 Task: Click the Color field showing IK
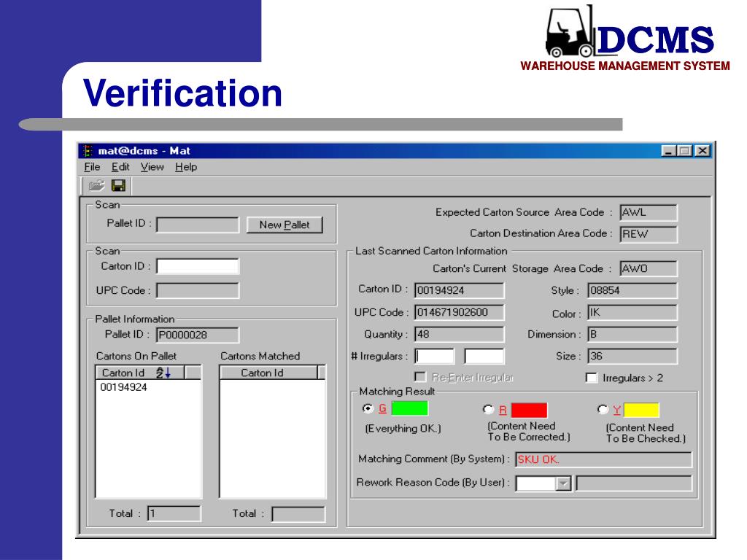pyautogui.click(x=632, y=312)
